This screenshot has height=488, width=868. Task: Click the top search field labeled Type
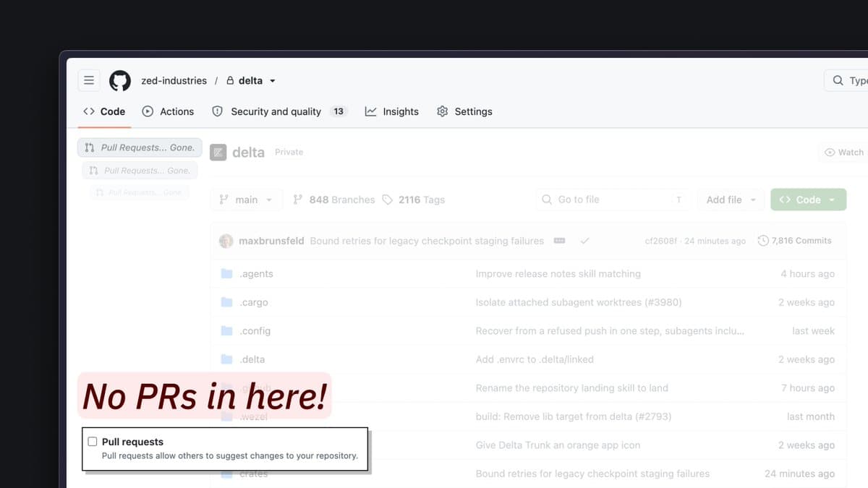tap(846, 80)
